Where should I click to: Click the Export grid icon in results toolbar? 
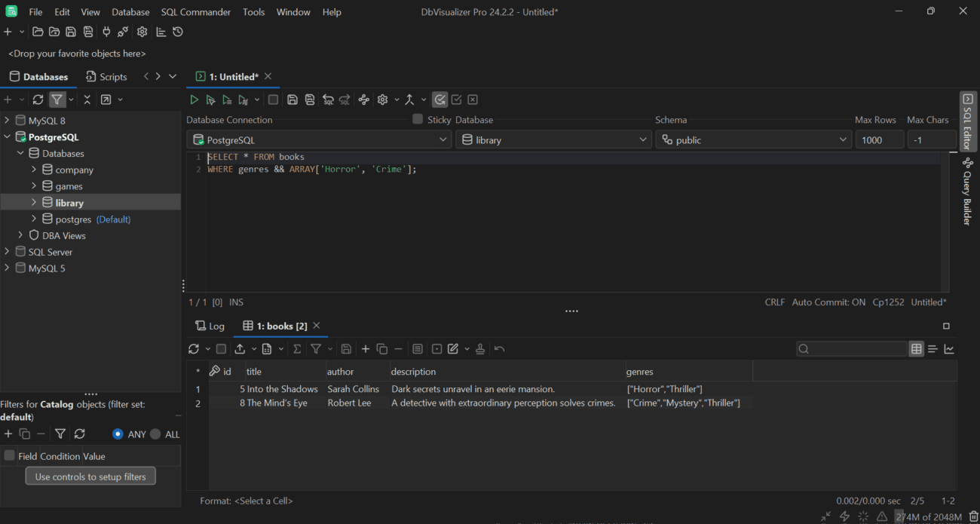tap(241, 348)
